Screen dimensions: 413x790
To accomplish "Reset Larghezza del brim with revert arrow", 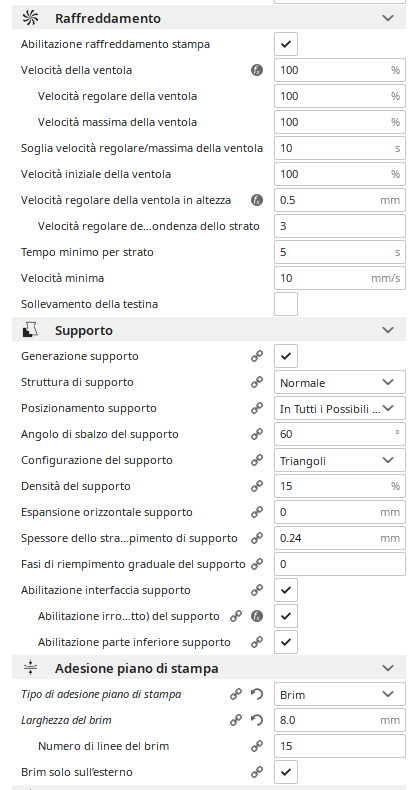I will (257, 720).
